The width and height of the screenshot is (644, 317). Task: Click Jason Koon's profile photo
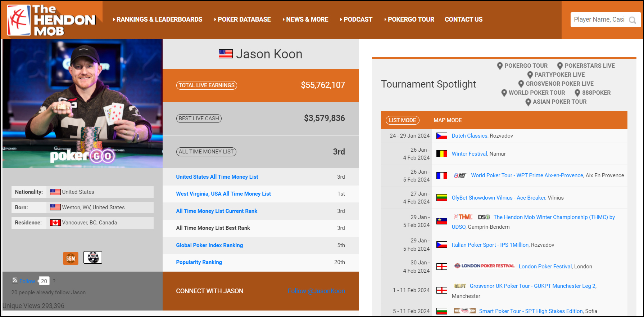[x=82, y=104]
